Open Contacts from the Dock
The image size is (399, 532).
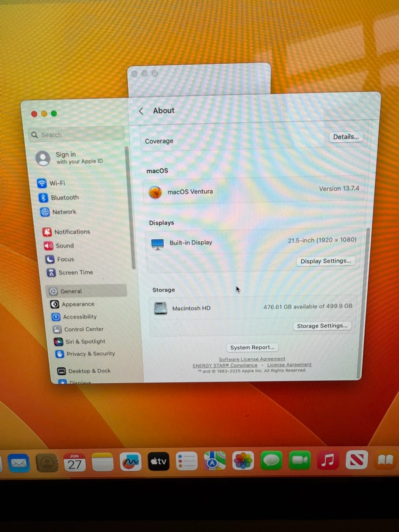tap(47, 463)
